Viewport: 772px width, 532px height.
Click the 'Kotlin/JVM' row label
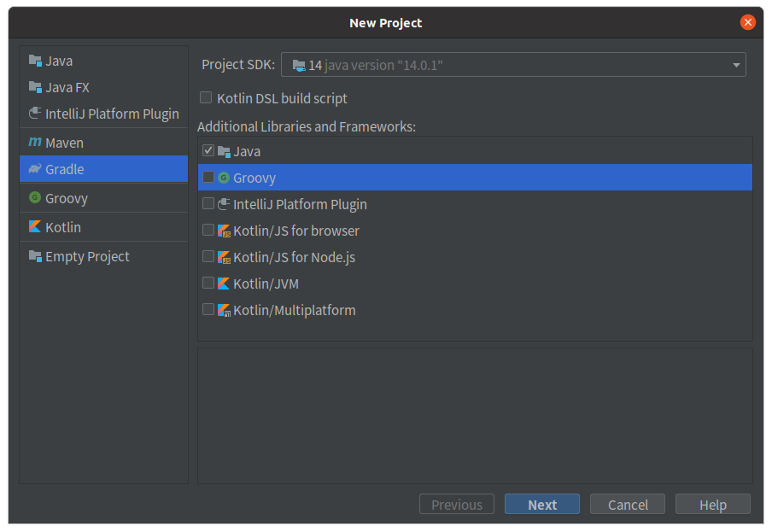tap(266, 284)
